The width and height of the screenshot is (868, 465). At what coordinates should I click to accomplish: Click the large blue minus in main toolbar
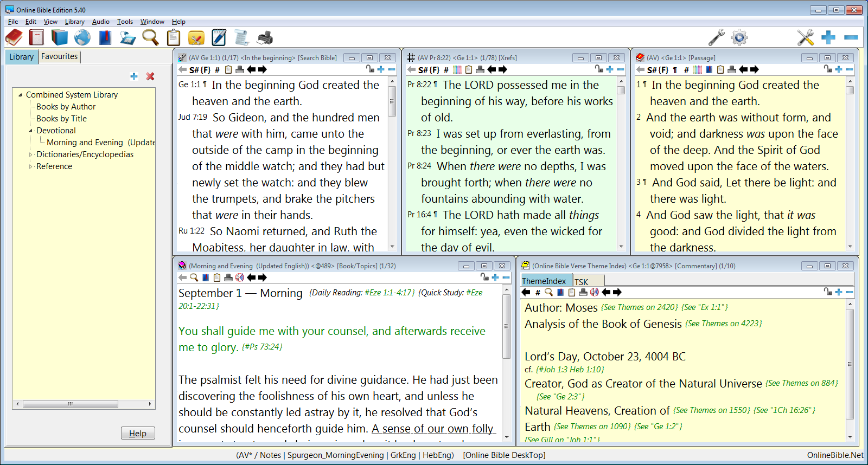(x=851, y=37)
